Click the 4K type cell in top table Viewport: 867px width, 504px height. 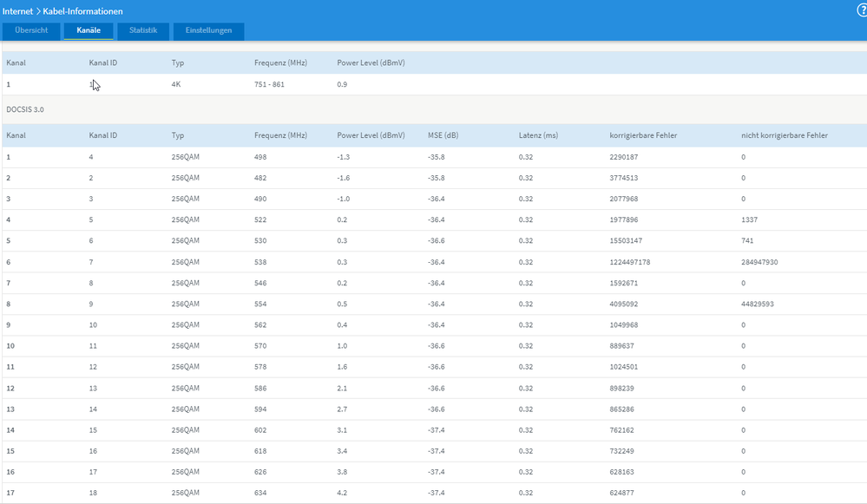(x=176, y=84)
